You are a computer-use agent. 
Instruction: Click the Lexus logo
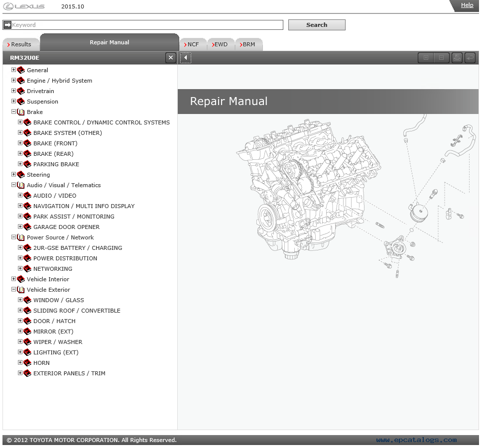tap(24, 6)
